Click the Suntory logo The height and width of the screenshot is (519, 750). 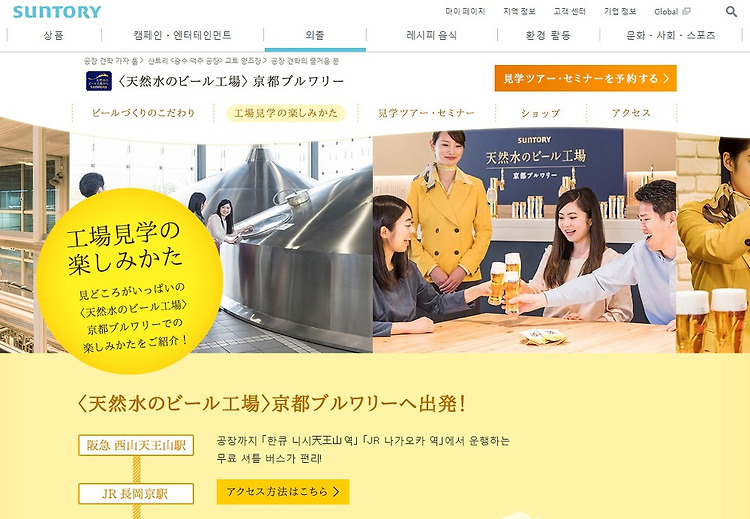click(x=57, y=11)
